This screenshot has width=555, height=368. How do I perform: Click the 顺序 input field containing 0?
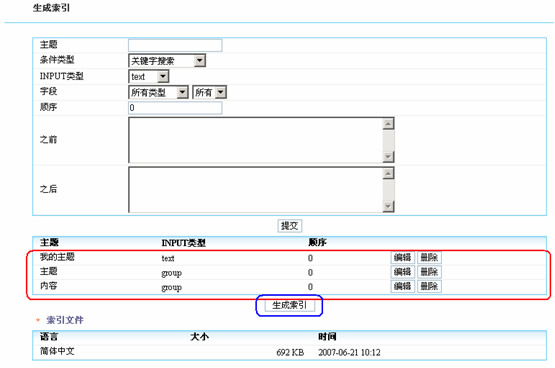(x=175, y=108)
